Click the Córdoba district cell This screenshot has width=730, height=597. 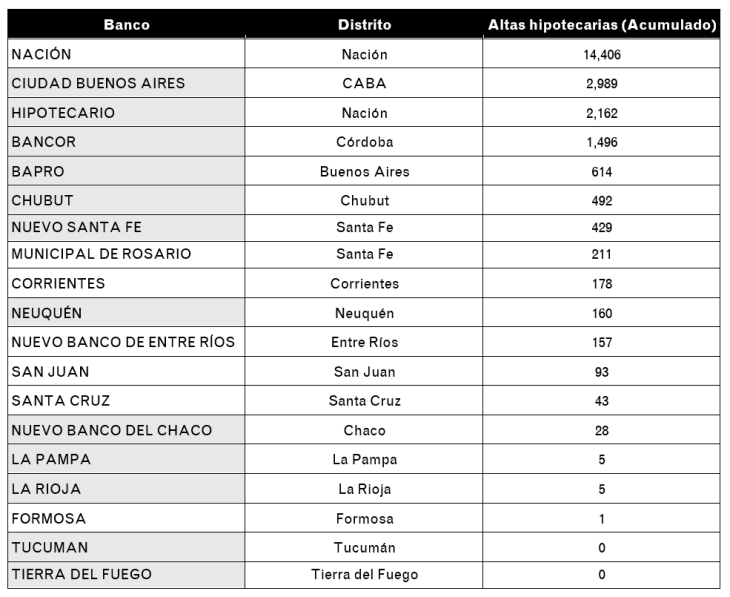point(364,142)
